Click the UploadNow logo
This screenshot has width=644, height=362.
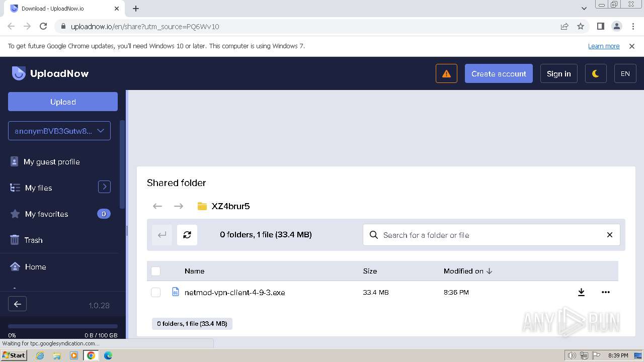[x=50, y=73]
